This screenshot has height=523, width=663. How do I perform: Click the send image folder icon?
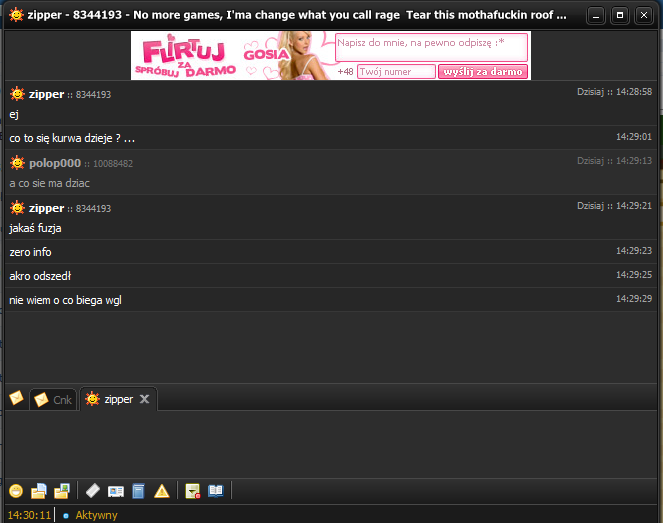pyautogui.click(x=62, y=491)
